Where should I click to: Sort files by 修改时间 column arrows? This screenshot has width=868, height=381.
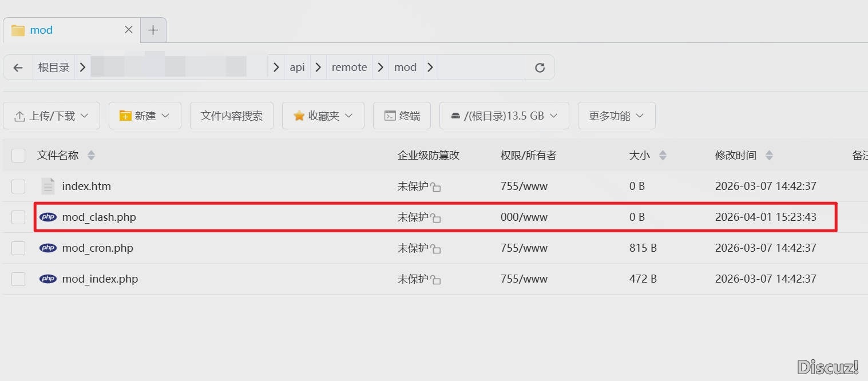coord(769,155)
